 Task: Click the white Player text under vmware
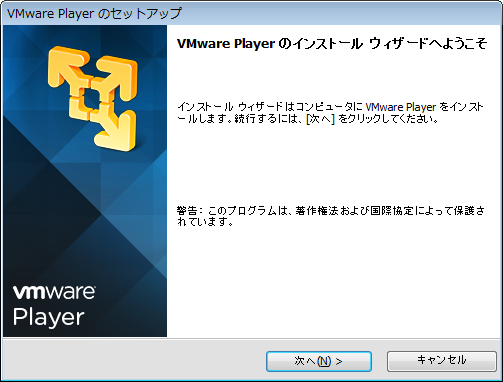click(49, 317)
